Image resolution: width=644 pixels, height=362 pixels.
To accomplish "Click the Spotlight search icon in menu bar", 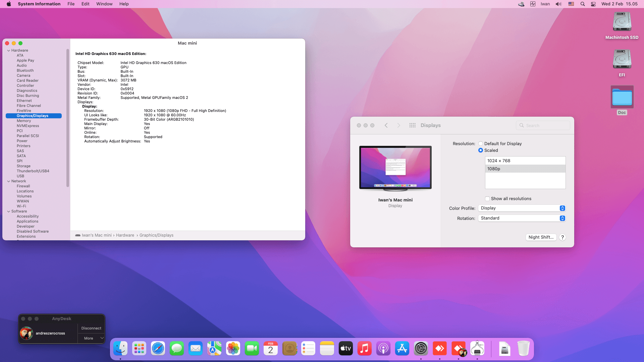I will pos(583,4).
